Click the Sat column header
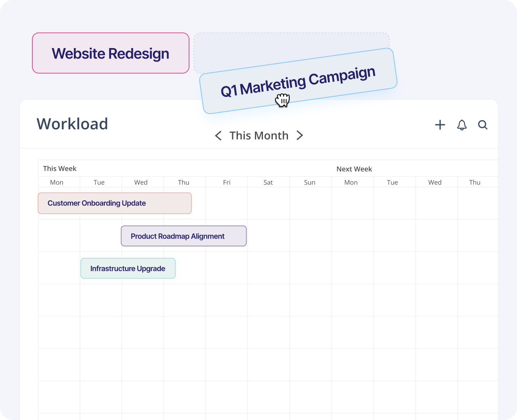Screen dimensions: 517x420 268,182
